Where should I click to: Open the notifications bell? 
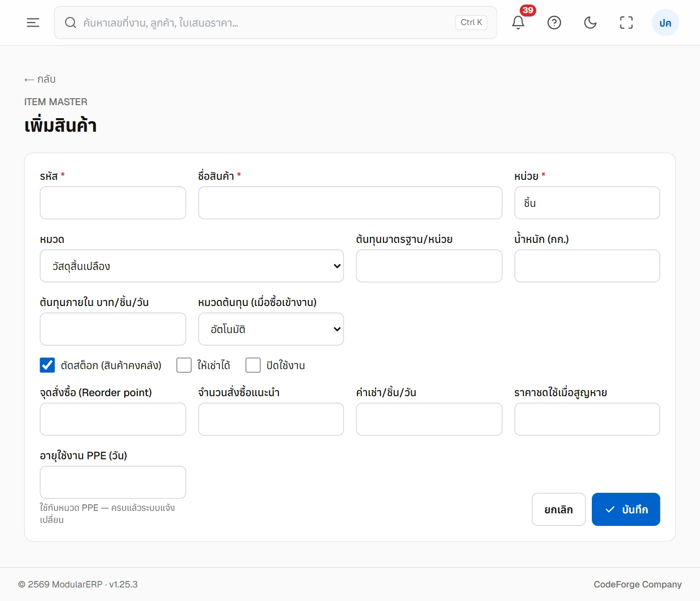pos(518,23)
